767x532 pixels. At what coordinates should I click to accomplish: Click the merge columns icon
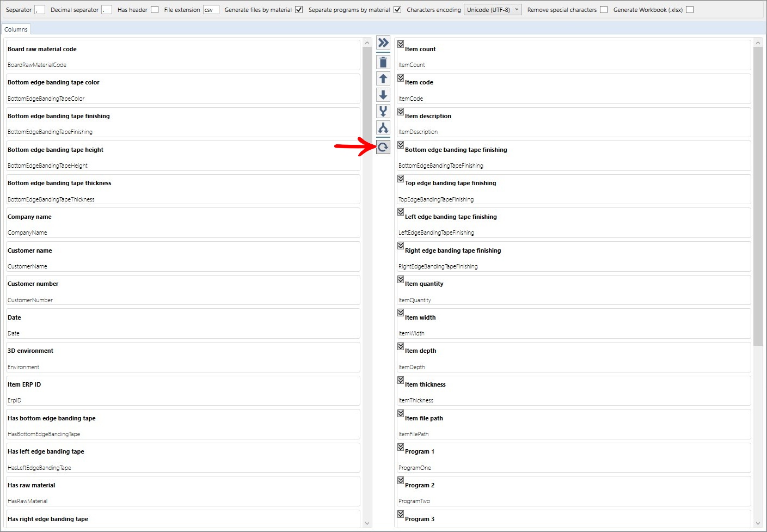point(383,112)
